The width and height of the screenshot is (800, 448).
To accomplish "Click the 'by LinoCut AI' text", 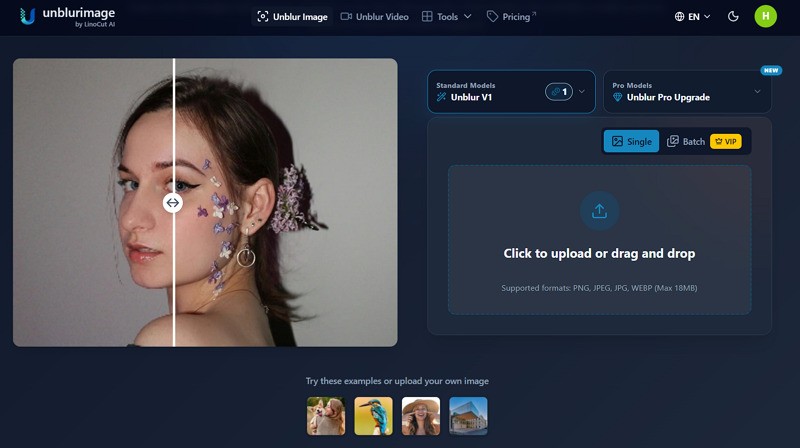I will (95, 24).
